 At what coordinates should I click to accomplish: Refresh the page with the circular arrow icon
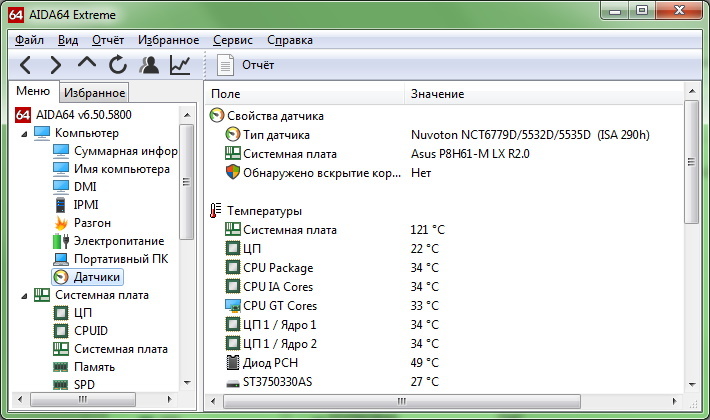(118, 65)
